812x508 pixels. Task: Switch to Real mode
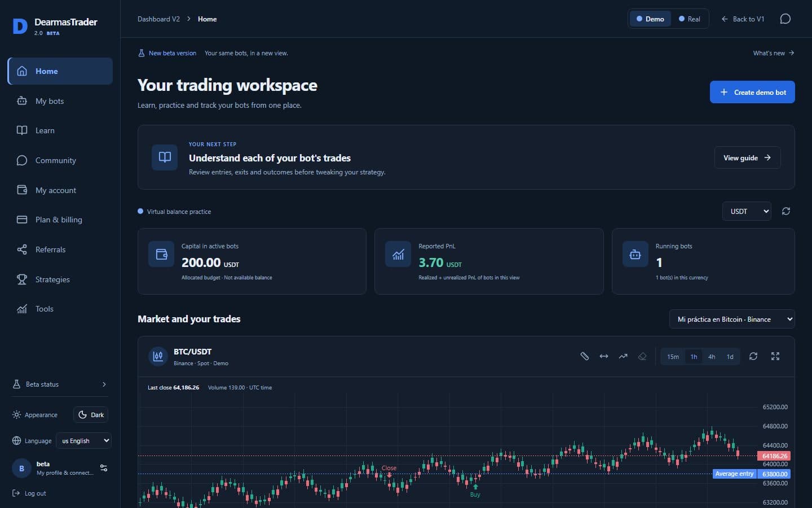point(690,19)
